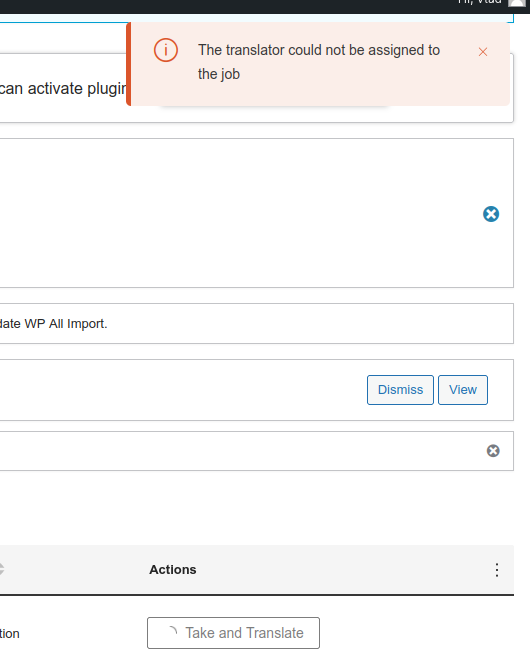Click the blank notice bar beside the grey X
The height and width of the screenshot is (669, 530).
point(256,451)
